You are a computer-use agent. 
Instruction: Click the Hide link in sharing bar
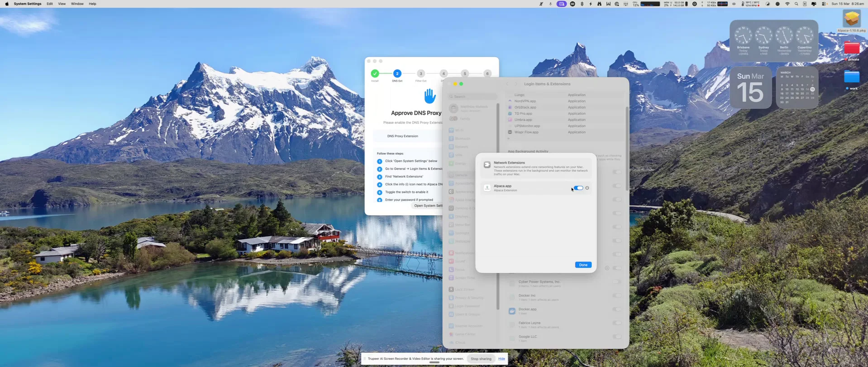[x=501, y=359]
